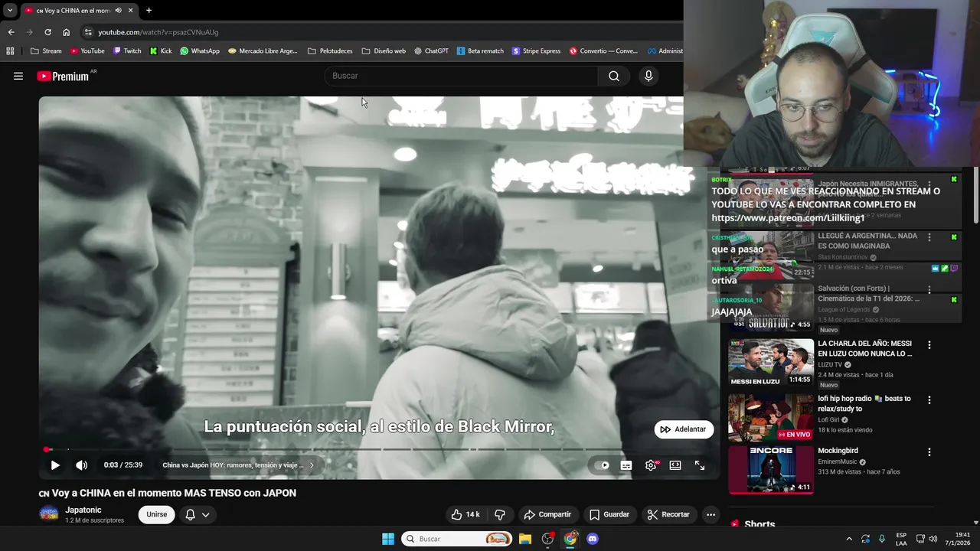Expand the chapter title China vs Japón HOY
980x551 pixels.
pyautogui.click(x=237, y=465)
